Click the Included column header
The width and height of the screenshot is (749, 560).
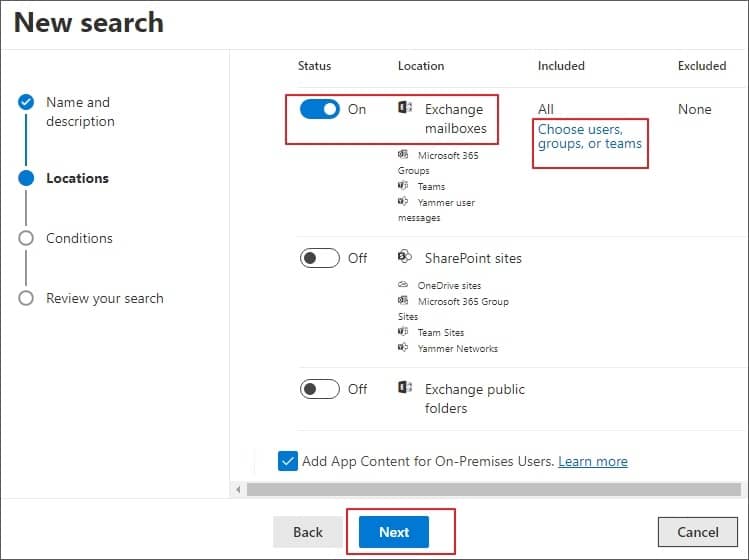[561, 66]
